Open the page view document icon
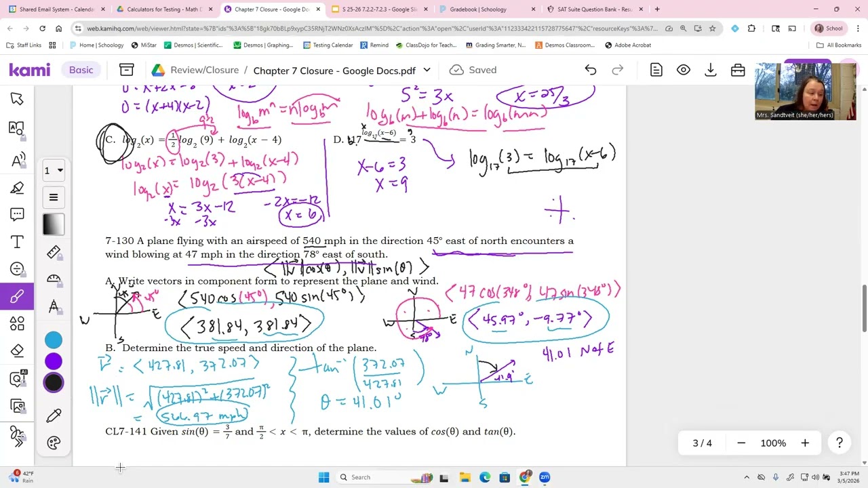 tap(656, 70)
